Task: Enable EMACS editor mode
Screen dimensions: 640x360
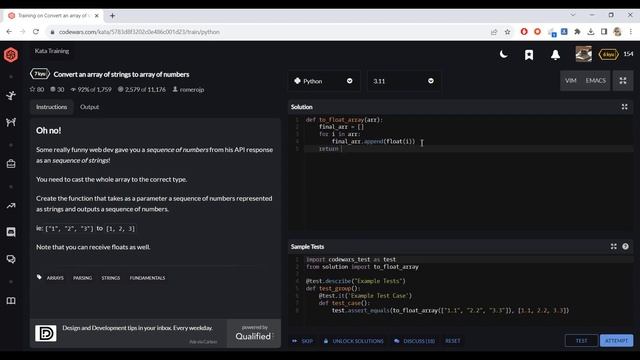Action: 596,80
